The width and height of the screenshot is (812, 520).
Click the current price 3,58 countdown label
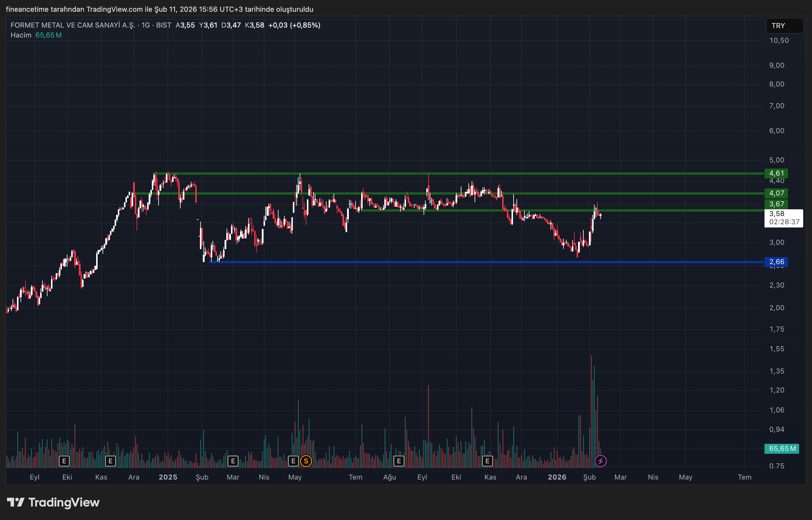pyautogui.click(x=783, y=218)
